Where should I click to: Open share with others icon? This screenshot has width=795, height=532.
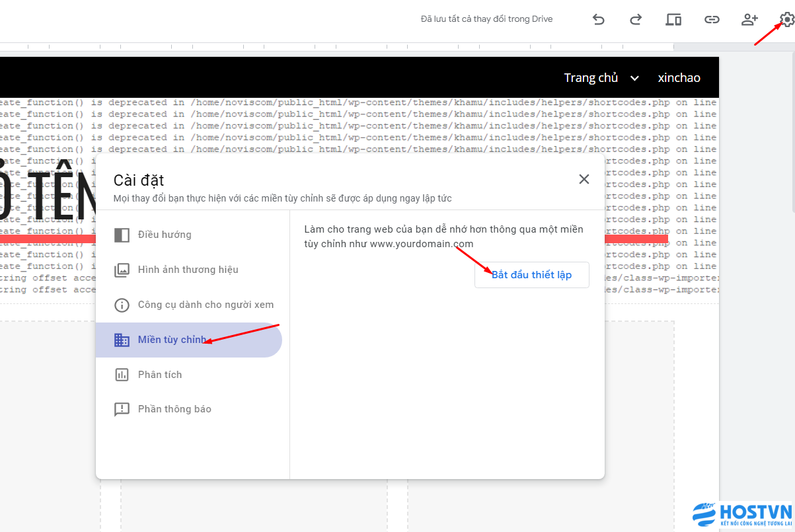coord(749,19)
